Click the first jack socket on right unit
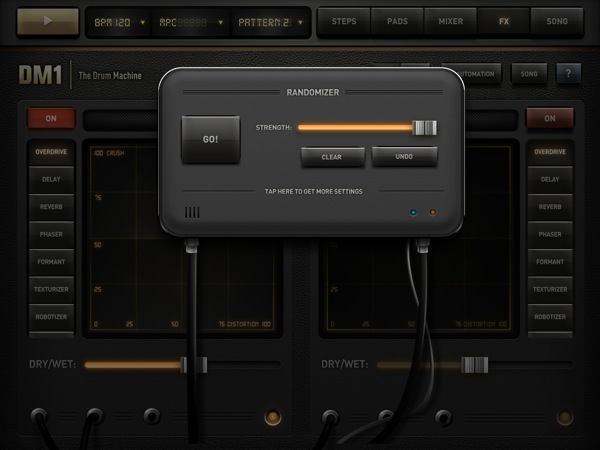600x450 pixels. point(330,417)
